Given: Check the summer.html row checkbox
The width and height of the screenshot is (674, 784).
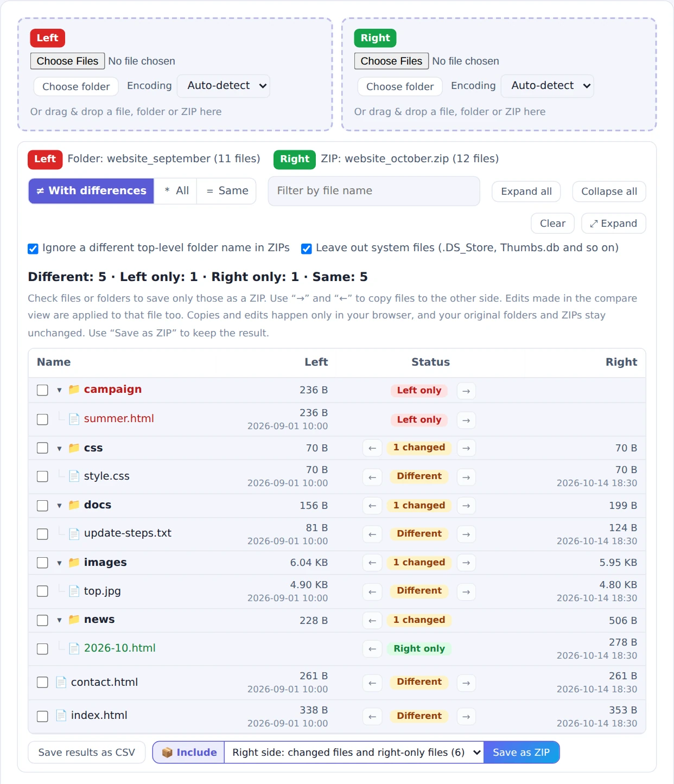Looking at the screenshot, I should click(x=42, y=419).
